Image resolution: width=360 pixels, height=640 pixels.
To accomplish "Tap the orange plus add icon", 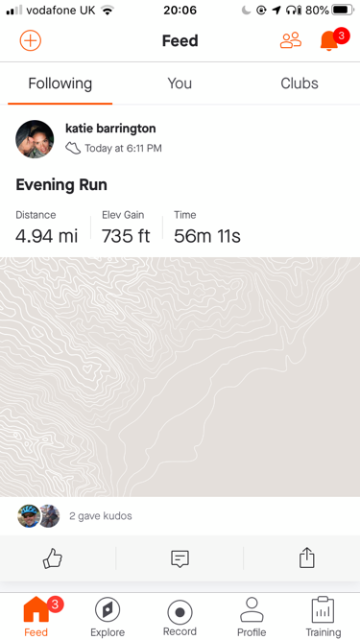I will point(31,40).
